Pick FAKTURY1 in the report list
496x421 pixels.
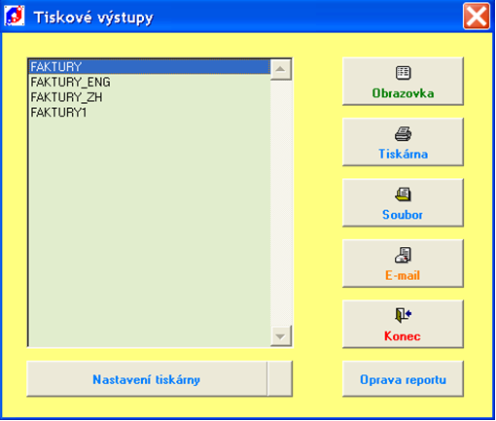click(x=149, y=113)
